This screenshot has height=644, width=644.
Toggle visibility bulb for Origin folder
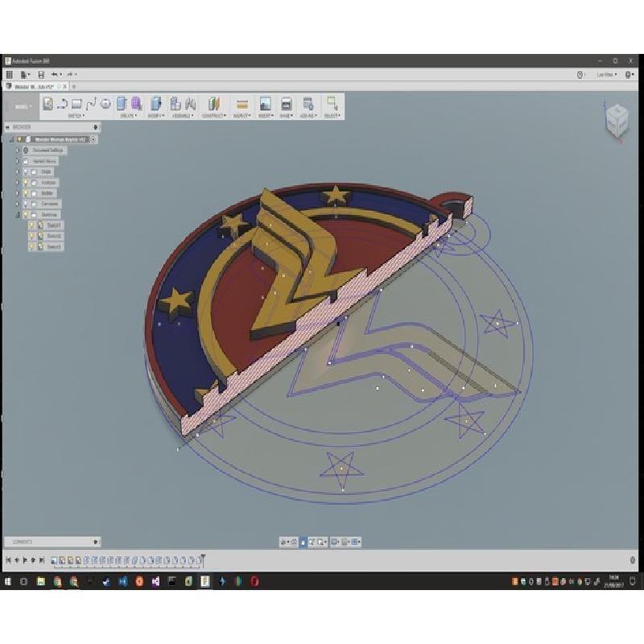tap(26, 171)
